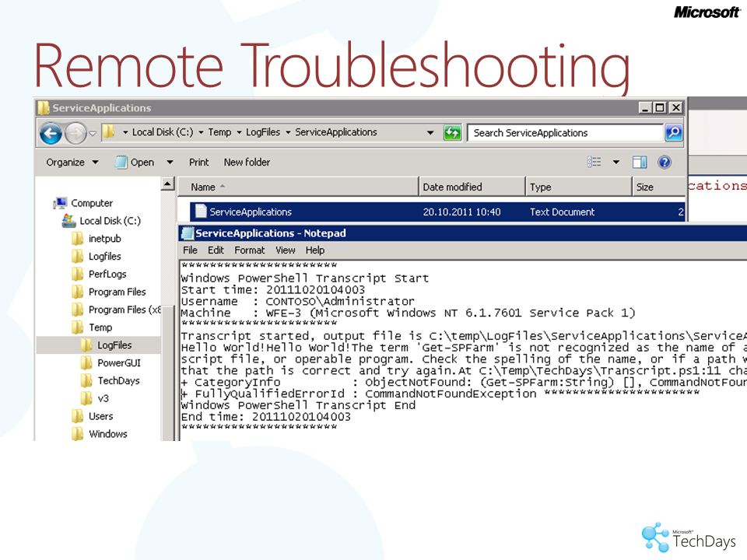The height and width of the screenshot is (560, 747).
Task: Sort by the Type column header
Action: [579, 187]
